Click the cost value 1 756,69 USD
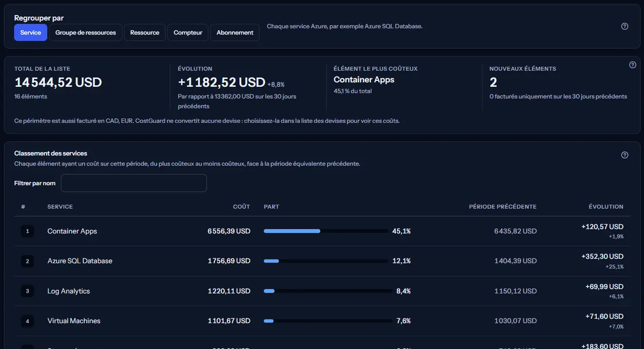The height and width of the screenshot is (349, 644). click(x=229, y=261)
